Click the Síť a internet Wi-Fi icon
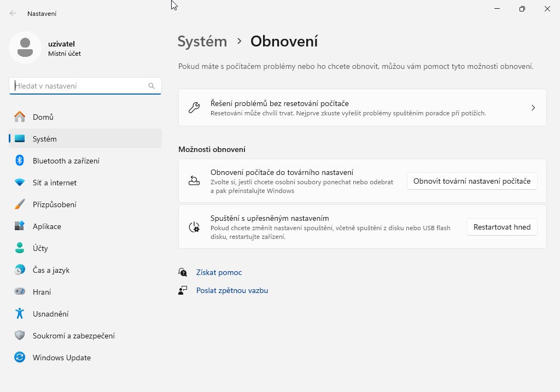This screenshot has height=392, width=560. (x=20, y=183)
